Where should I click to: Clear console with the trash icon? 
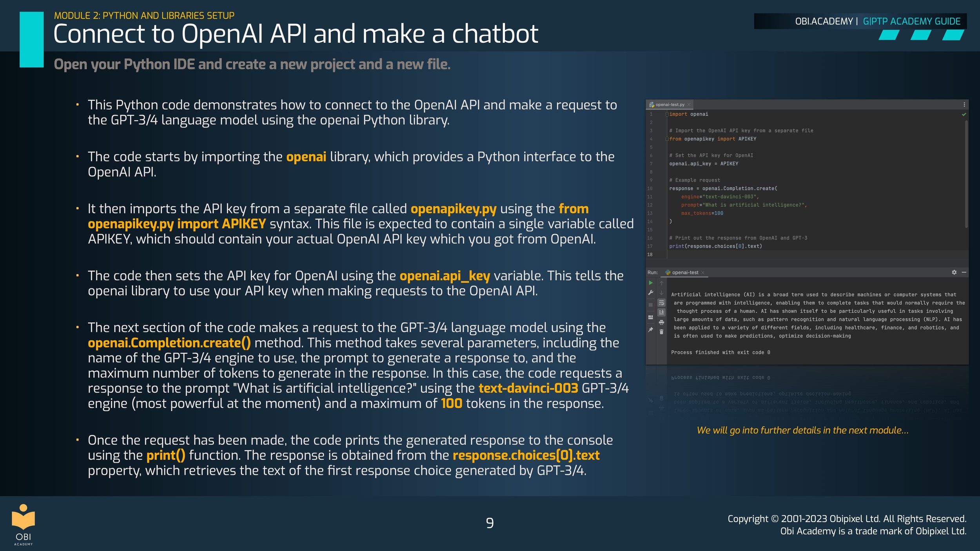(661, 332)
